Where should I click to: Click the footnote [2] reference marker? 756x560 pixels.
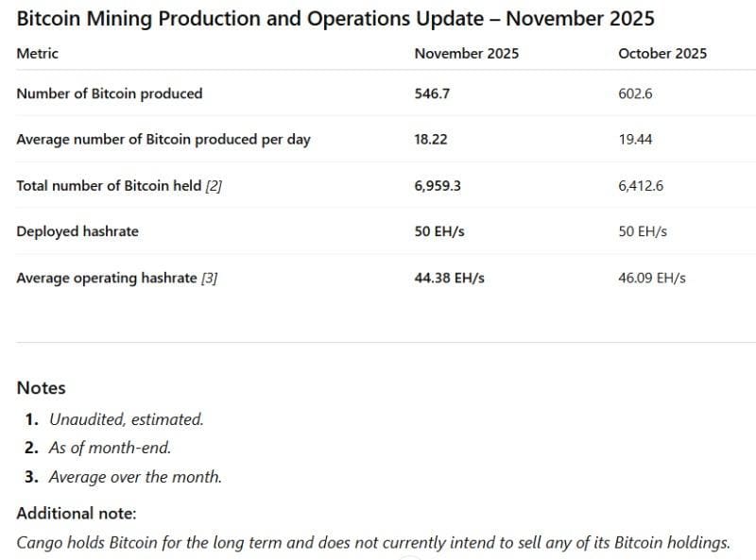214,186
